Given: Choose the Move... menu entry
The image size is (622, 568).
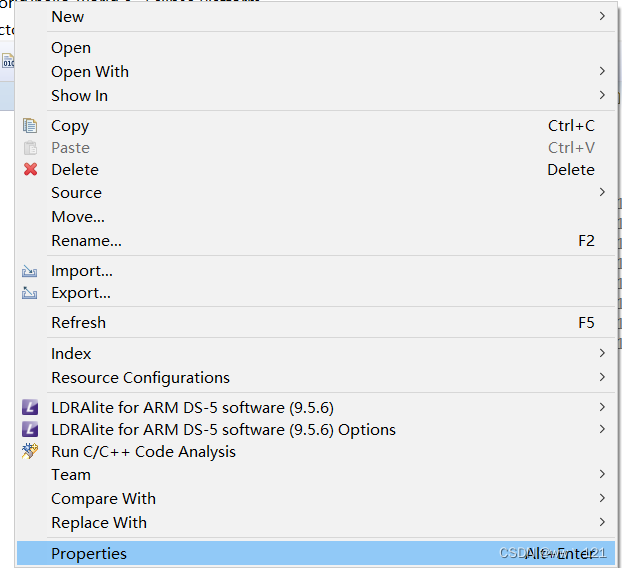Looking at the screenshot, I should [x=78, y=217].
